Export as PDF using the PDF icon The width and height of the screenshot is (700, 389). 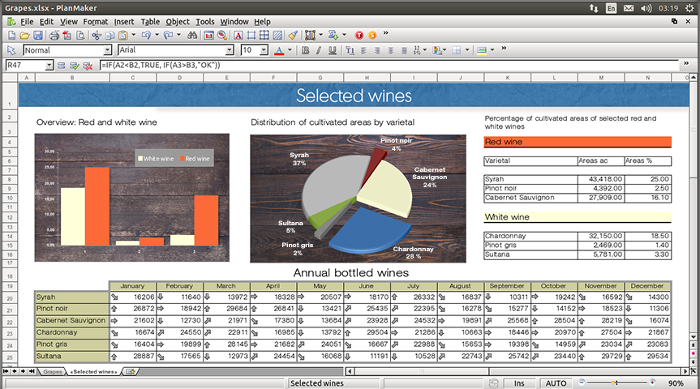tap(67, 35)
